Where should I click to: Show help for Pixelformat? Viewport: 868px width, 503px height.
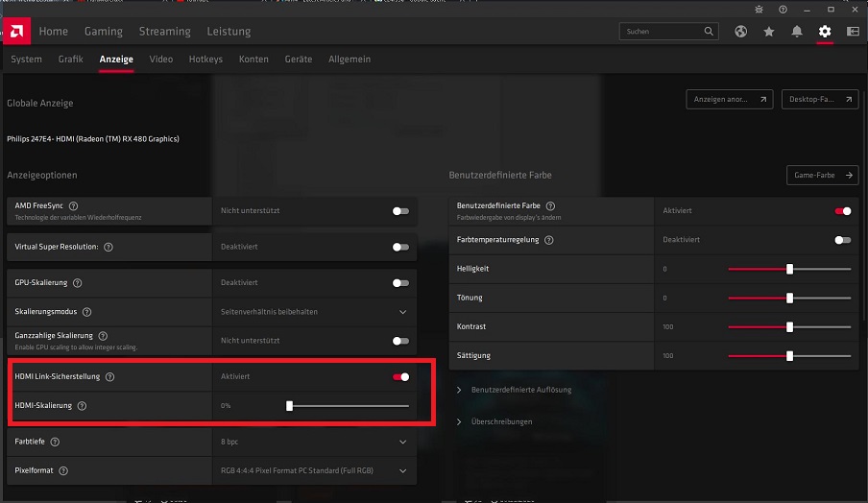pos(63,471)
